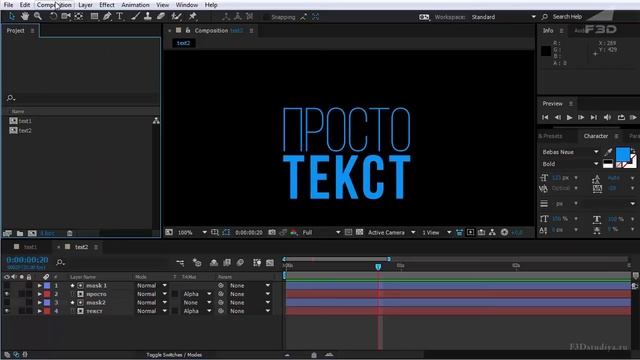Expand the mask 1 layer properties

pos(40,286)
